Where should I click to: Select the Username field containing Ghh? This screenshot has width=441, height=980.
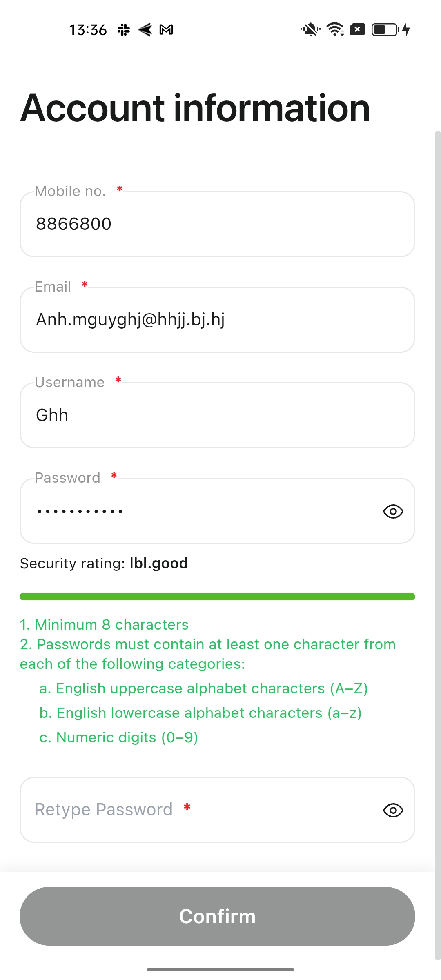point(217,415)
